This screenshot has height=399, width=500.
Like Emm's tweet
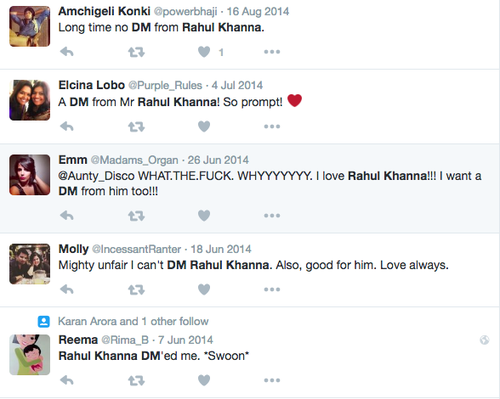(x=204, y=216)
